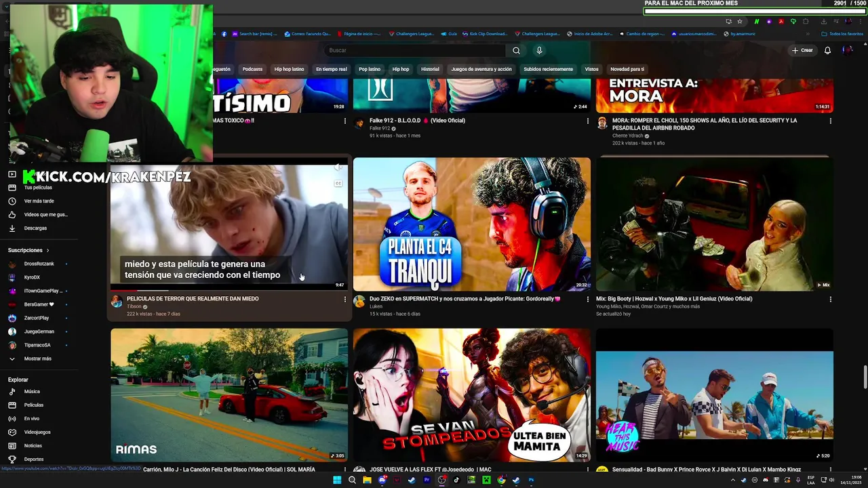Open Videos que me gustan playlist
Viewport: 868px width, 488px height.
38,215
